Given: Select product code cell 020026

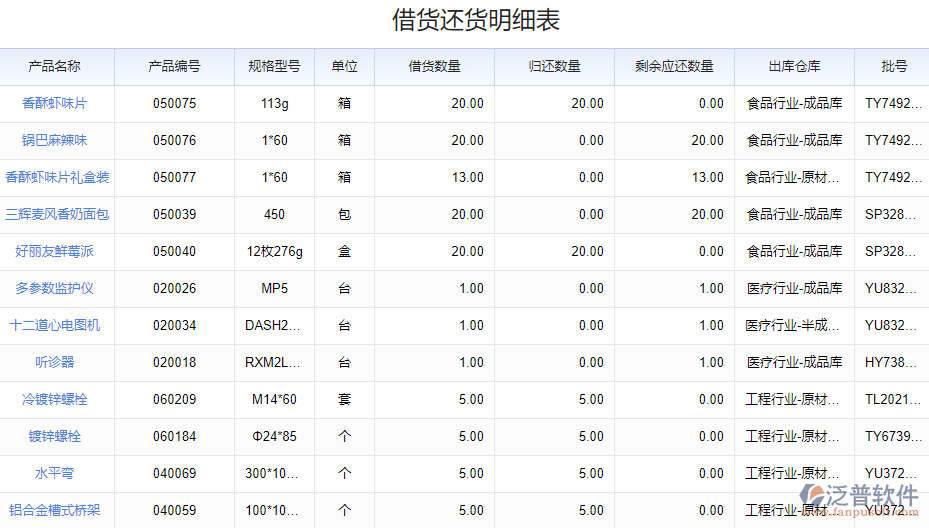Looking at the screenshot, I should 174,289.
